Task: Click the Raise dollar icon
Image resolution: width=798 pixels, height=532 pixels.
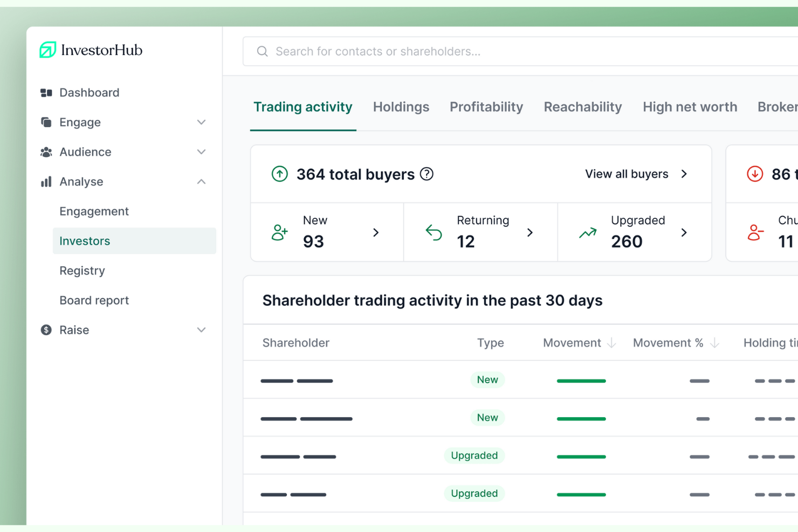Action: pos(46,329)
